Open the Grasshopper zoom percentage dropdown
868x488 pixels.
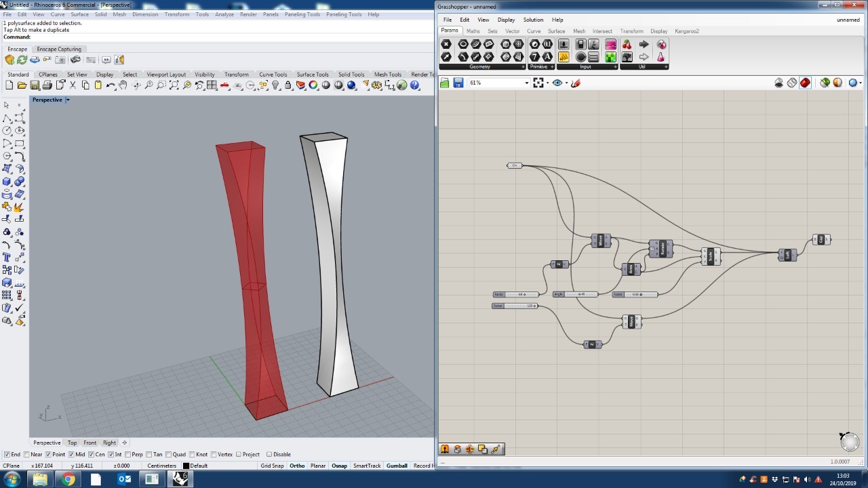(x=526, y=83)
